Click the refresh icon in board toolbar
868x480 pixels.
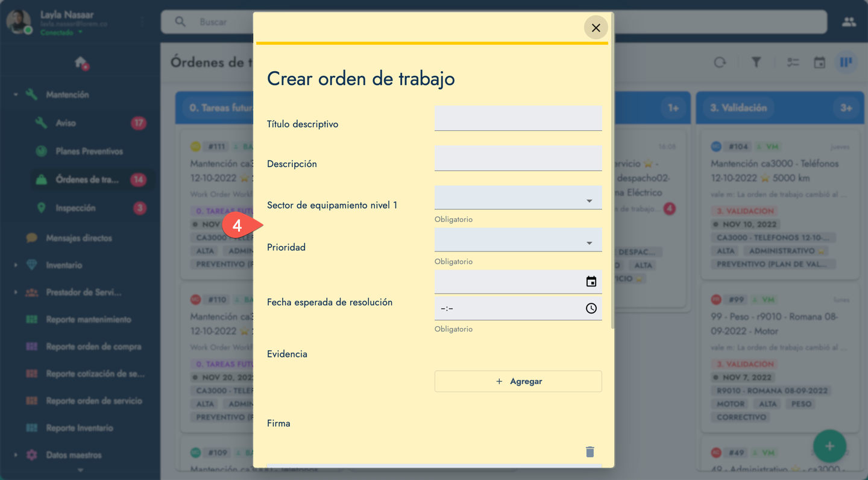click(x=720, y=62)
